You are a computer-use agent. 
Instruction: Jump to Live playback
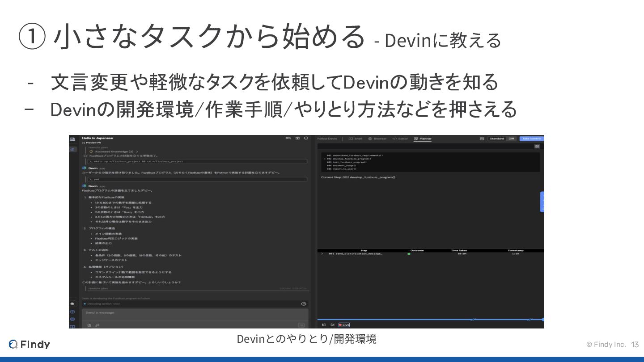(344, 325)
